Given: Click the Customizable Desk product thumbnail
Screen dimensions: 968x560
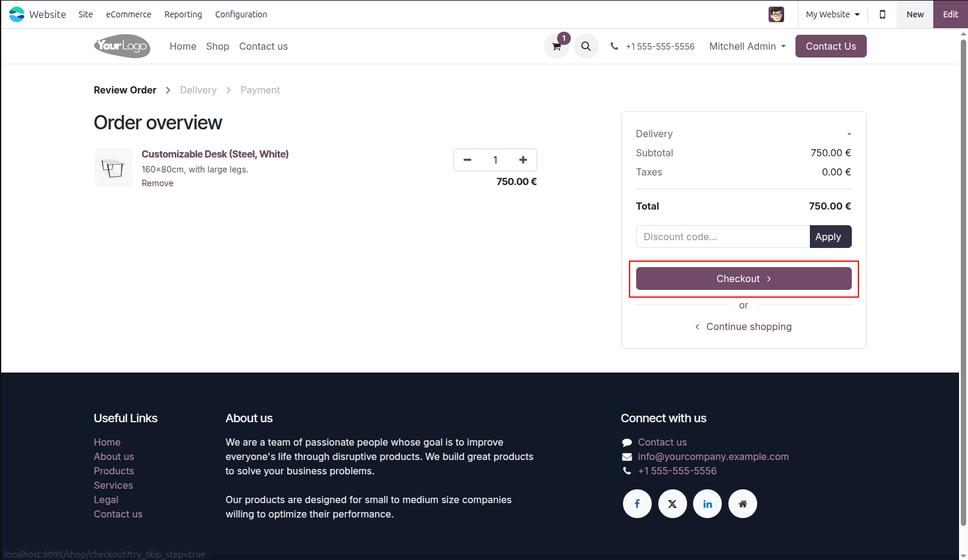Looking at the screenshot, I should coord(113,168).
